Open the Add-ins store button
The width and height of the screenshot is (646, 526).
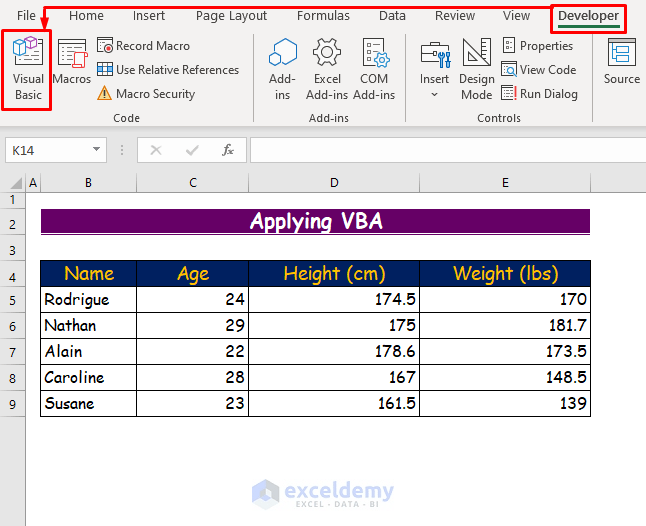(x=283, y=69)
